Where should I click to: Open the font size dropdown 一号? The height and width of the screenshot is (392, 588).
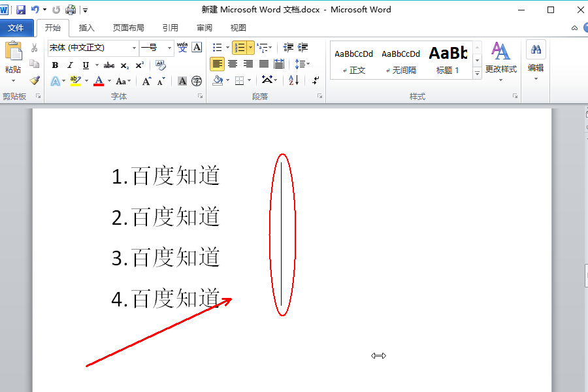pyautogui.click(x=169, y=48)
